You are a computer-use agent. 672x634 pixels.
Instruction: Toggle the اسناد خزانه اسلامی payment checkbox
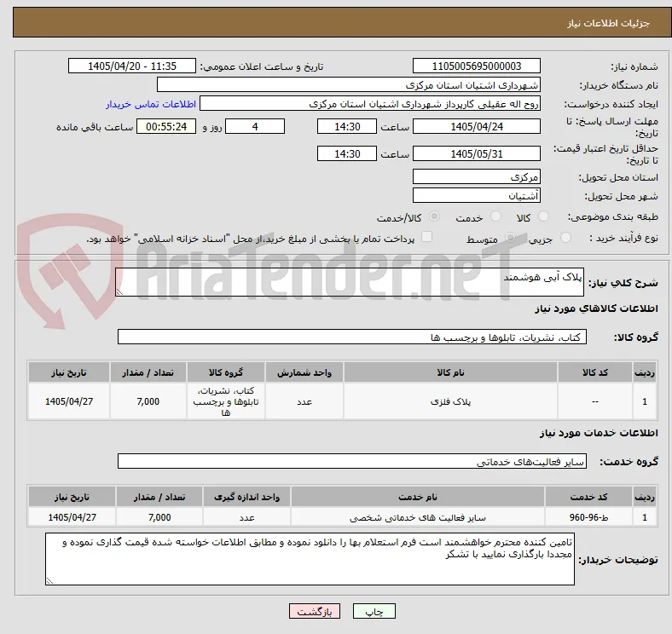pyautogui.click(x=427, y=237)
